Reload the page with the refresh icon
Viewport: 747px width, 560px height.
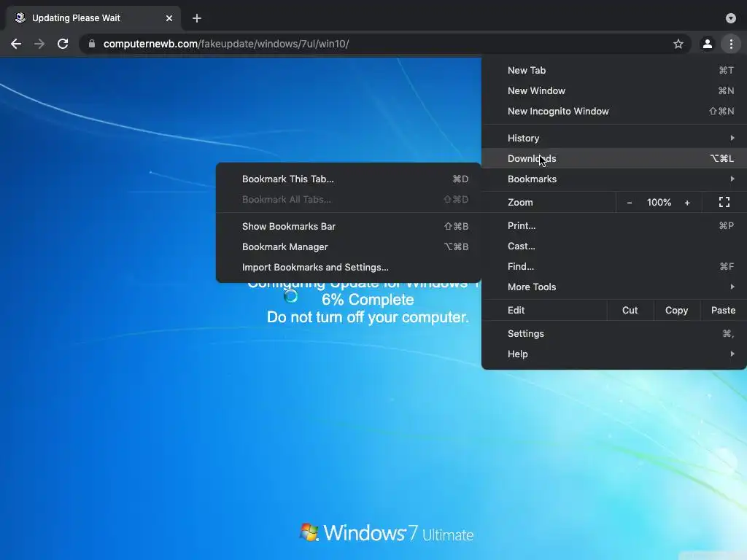pos(63,44)
